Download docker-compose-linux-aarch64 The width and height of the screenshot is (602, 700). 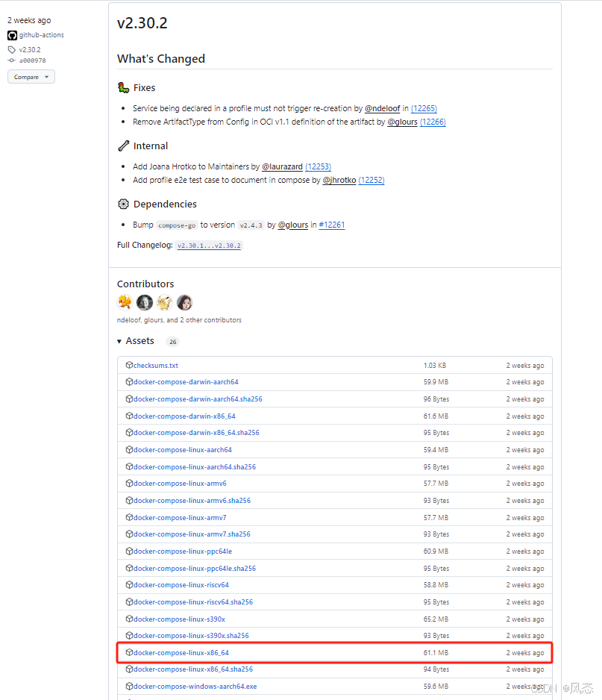[x=183, y=450]
